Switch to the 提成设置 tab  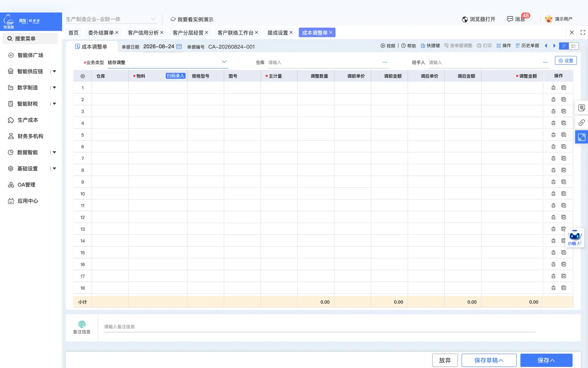coord(278,33)
